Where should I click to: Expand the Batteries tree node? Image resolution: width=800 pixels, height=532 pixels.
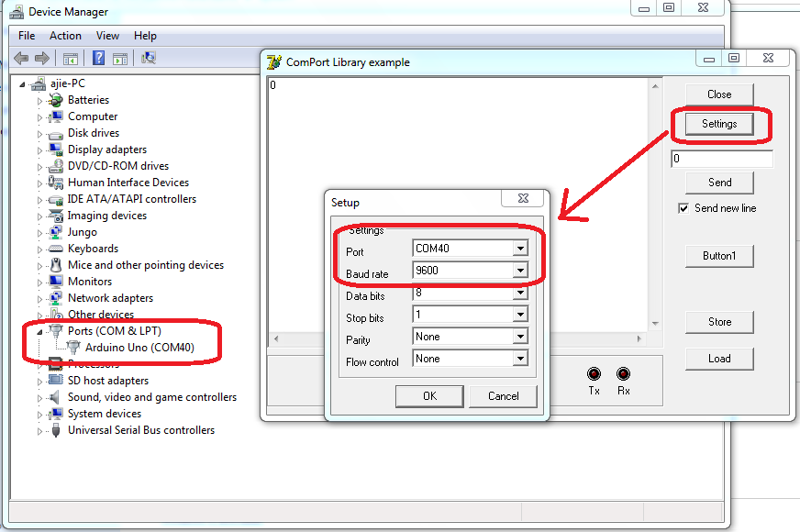tap(39, 101)
